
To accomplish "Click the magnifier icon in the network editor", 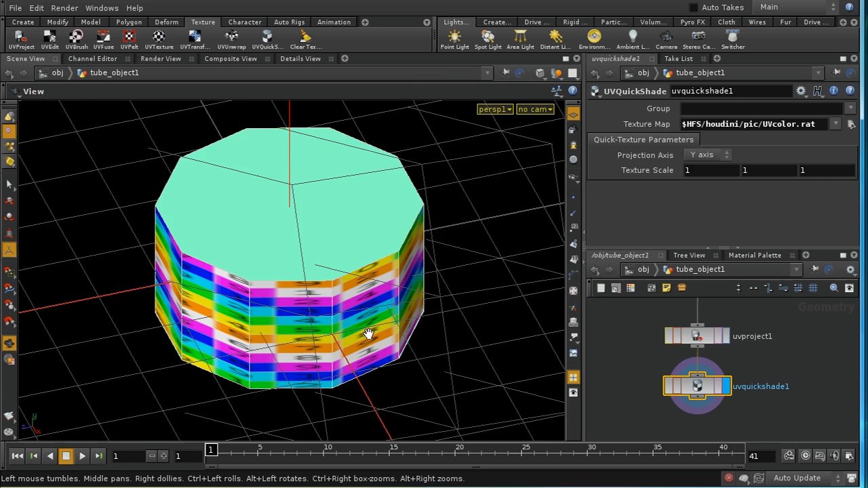I will coord(833,287).
